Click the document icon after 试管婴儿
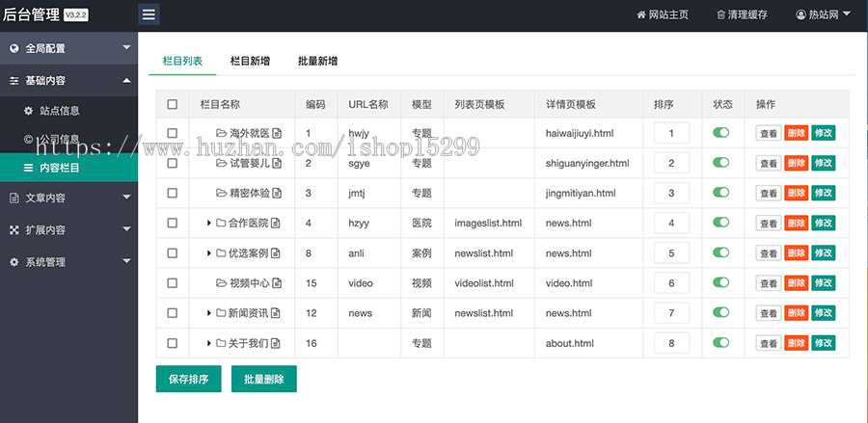The height and width of the screenshot is (423, 868). (277, 163)
